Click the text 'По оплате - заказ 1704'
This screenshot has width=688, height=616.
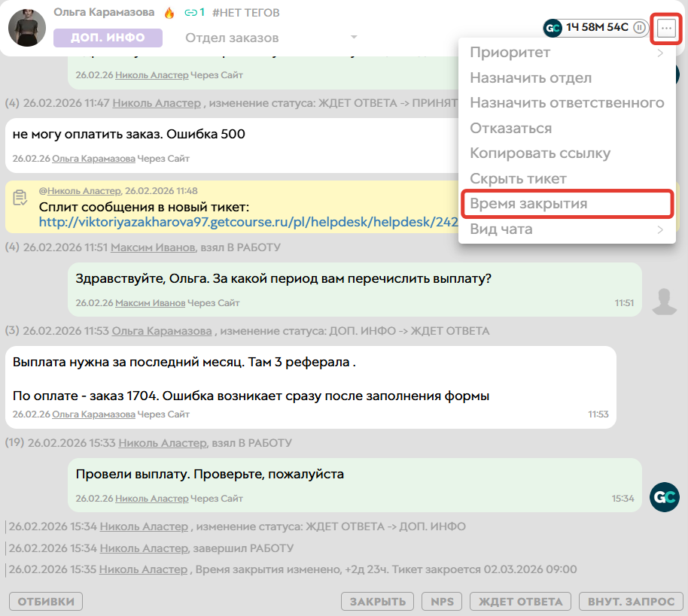(x=86, y=396)
